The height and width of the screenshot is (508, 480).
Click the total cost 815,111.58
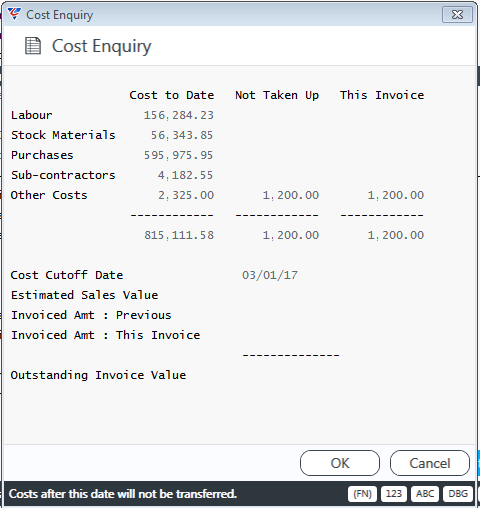(179, 235)
